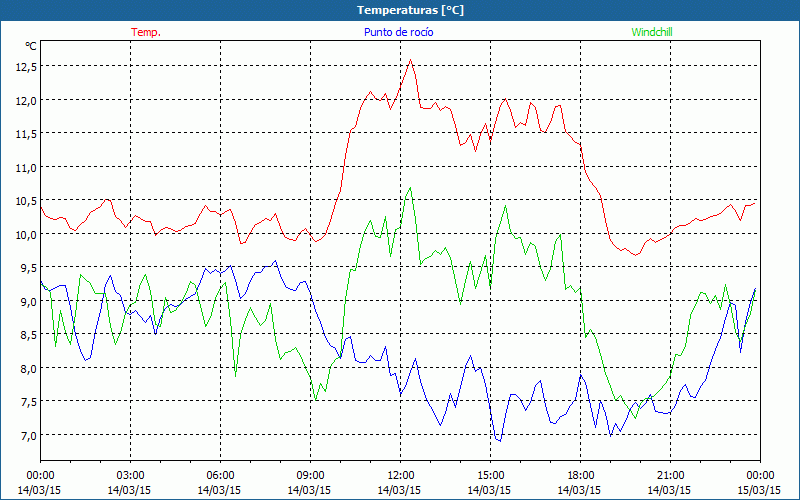Click the 09:00 time axis label
Screen dimensions: 800x500
(310, 476)
